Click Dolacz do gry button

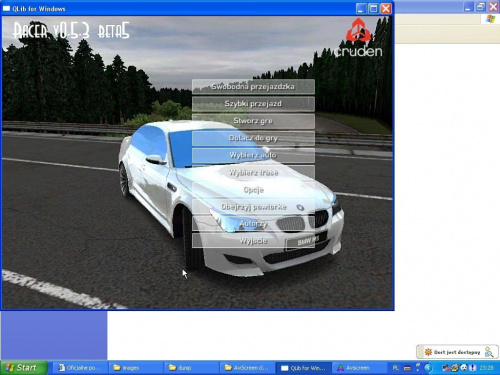pos(253,138)
